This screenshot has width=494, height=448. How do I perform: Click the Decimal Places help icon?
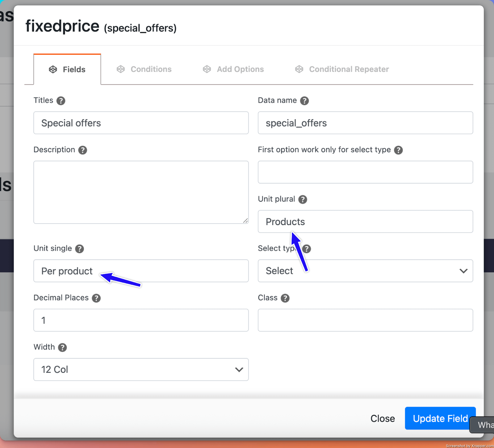[x=96, y=298]
